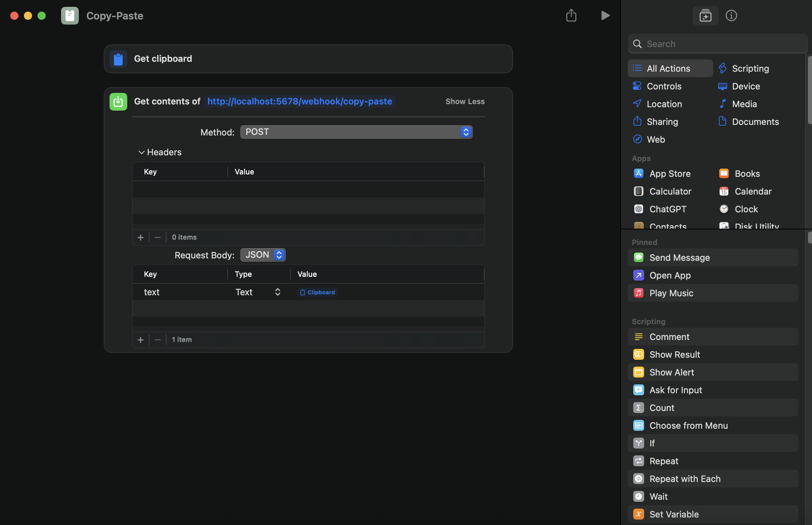Click the Get contents of action icon
Image resolution: width=812 pixels, height=525 pixels.
pos(118,102)
